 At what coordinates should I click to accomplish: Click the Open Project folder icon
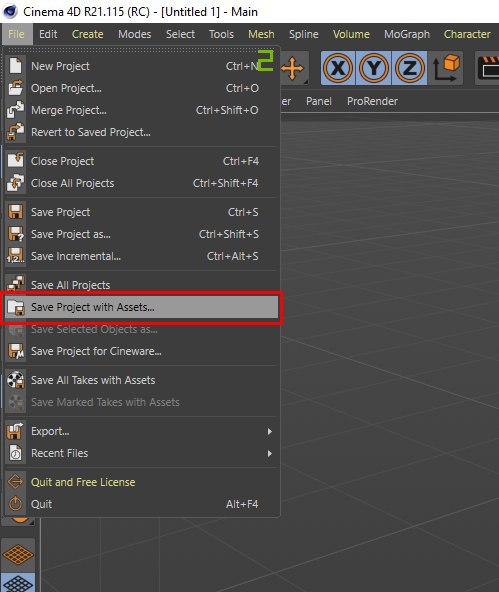tap(15, 88)
